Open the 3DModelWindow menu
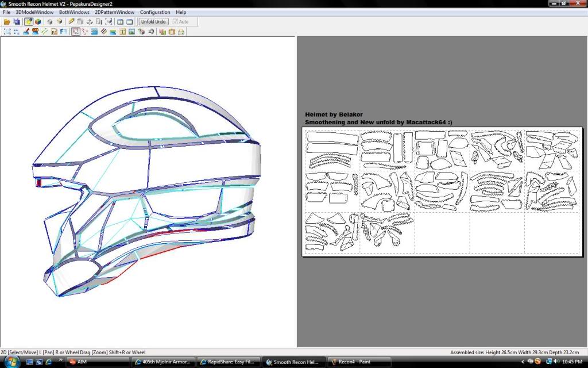This screenshot has width=588, height=368. click(x=34, y=12)
